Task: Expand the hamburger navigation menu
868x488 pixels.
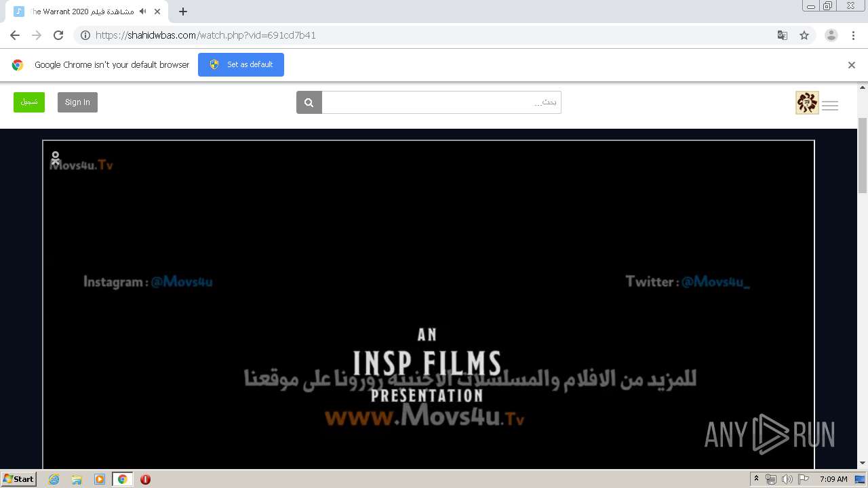Action: 830,105
